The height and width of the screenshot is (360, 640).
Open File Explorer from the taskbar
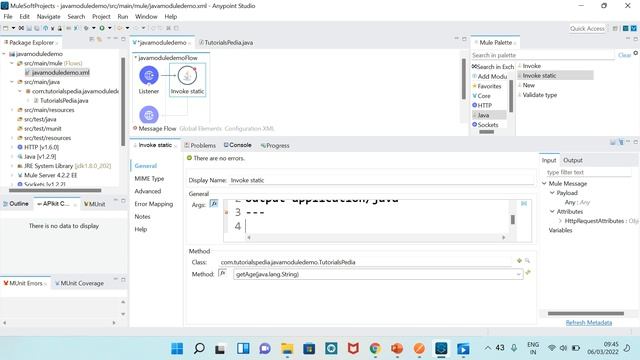(287, 348)
